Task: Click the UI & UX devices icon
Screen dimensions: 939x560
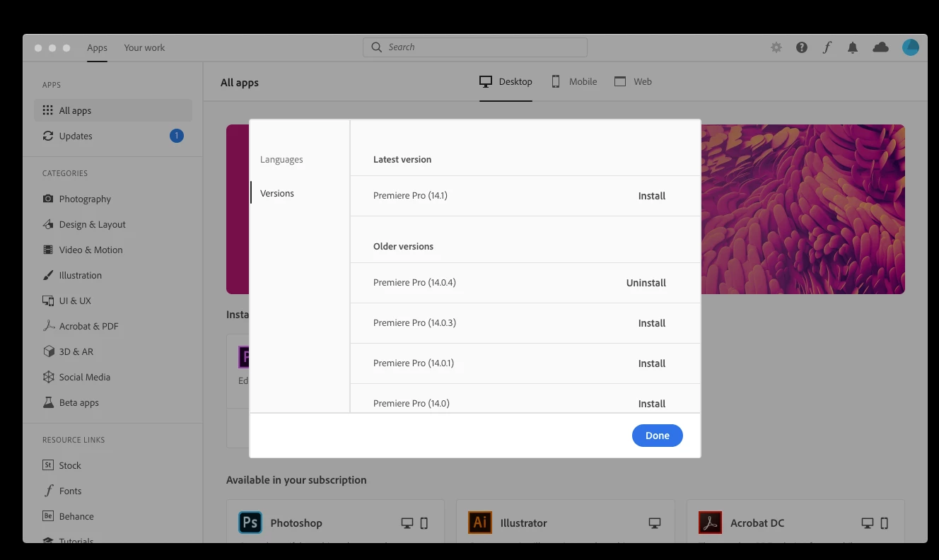Action: pyautogui.click(x=48, y=301)
